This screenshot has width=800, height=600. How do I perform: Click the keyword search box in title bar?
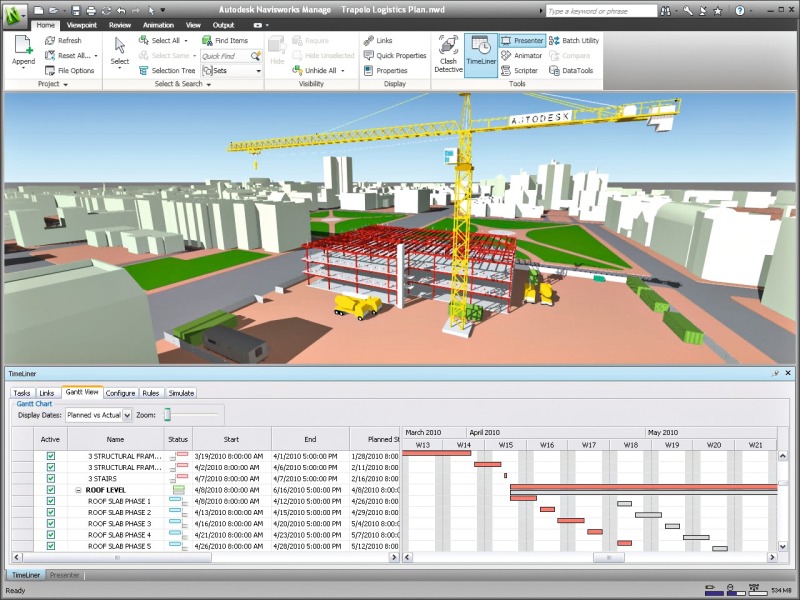(x=601, y=11)
